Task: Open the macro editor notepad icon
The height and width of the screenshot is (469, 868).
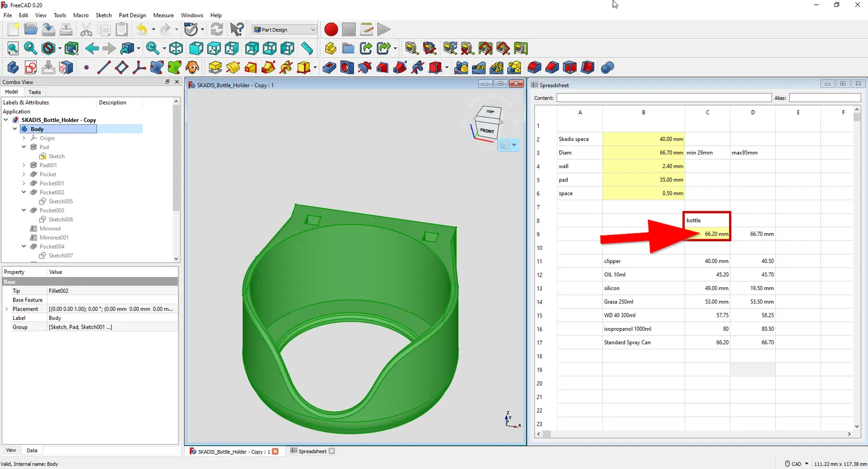Action: pos(367,29)
